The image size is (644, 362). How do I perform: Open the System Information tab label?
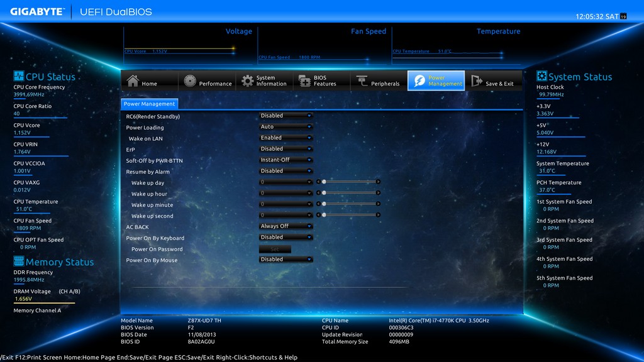(271, 80)
